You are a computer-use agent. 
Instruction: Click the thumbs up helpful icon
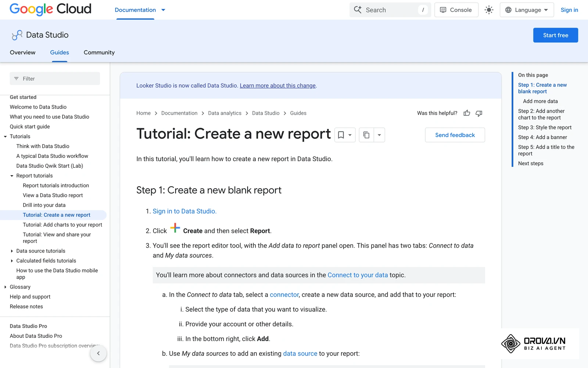(467, 113)
